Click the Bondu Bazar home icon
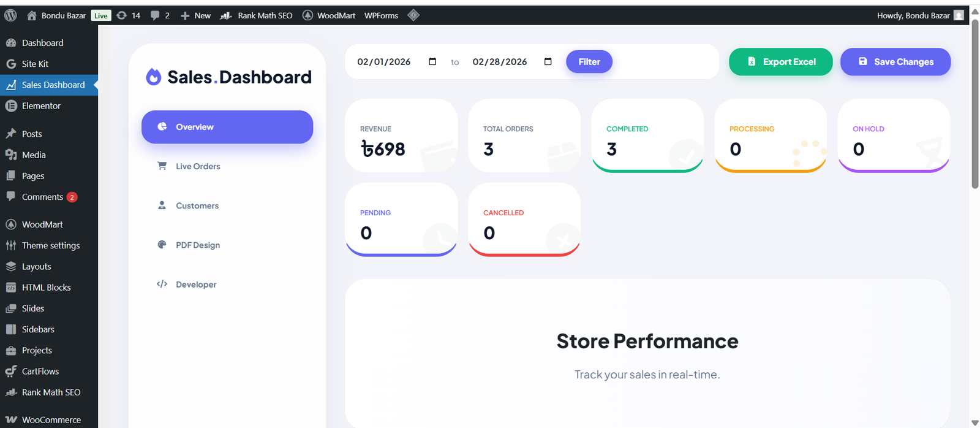980x428 pixels. pos(32,15)
